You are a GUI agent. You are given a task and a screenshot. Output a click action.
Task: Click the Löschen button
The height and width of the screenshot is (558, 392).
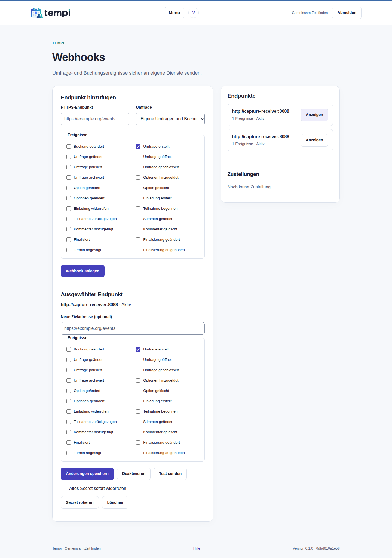point(115,502)
